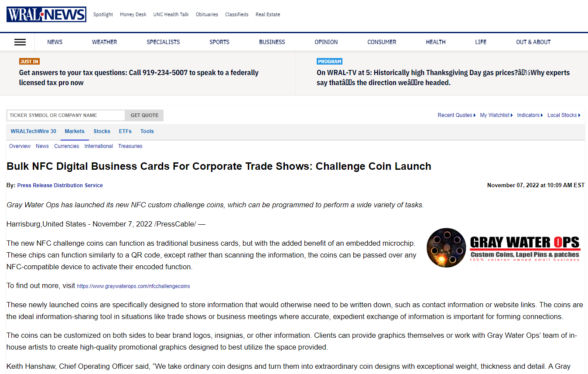
Task: Open the hamburger menu icon
Action: pyautogui.click(x=20, y=42)
